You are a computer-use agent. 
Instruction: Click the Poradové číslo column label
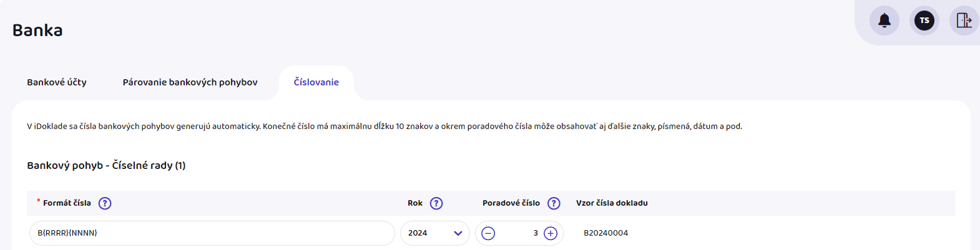(x=511, y=203)
